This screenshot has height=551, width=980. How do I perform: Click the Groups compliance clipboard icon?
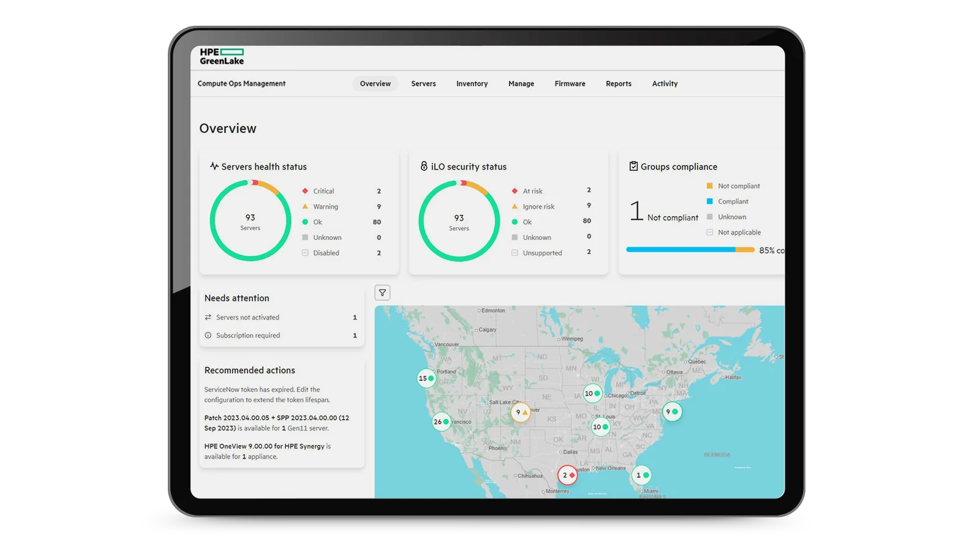(633, 166)
